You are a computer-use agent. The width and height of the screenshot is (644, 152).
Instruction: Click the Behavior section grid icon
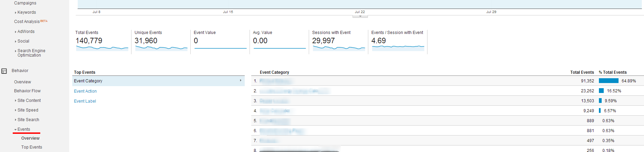pos(4,71)
